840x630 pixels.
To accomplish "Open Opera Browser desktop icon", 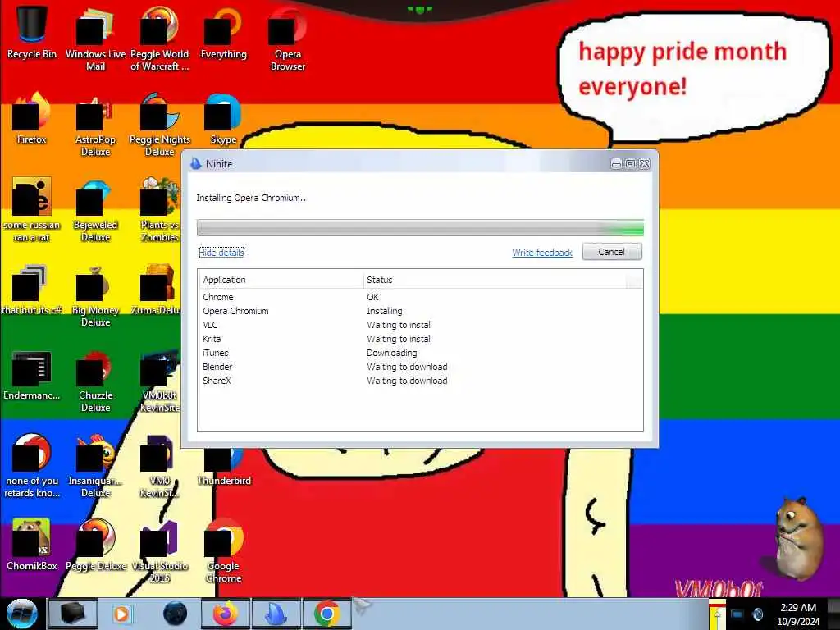I will click(288, 39).
